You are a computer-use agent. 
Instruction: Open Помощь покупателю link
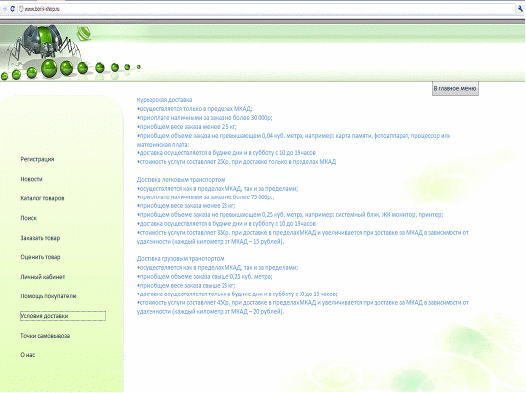(x=48, y=296)
